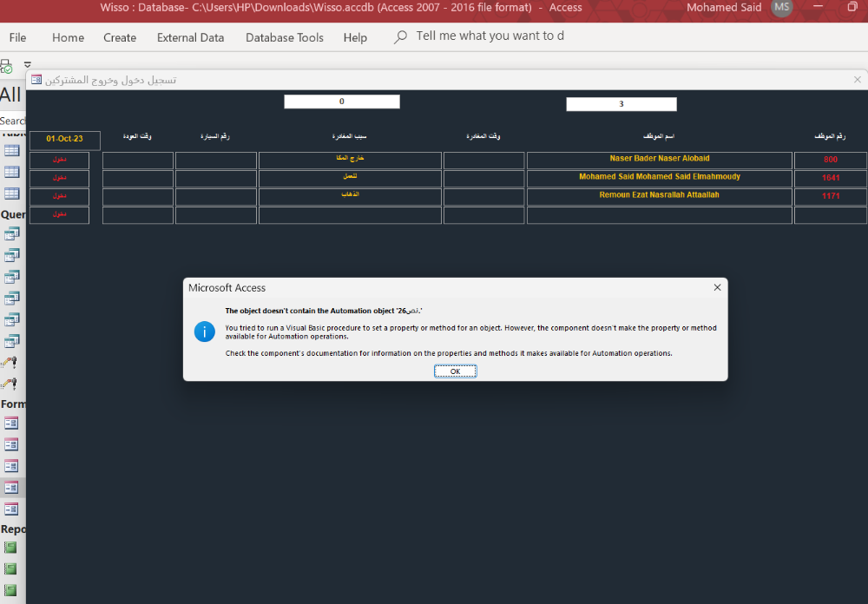Click the رقم الموظف column header
Image resolution: width=868 pixels, height=604 pixels.
point(830,136)
